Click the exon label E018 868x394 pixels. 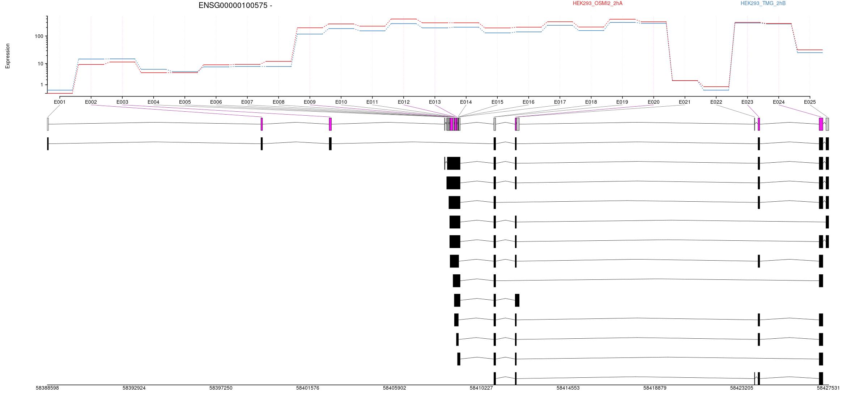click(x=591, y=102)
